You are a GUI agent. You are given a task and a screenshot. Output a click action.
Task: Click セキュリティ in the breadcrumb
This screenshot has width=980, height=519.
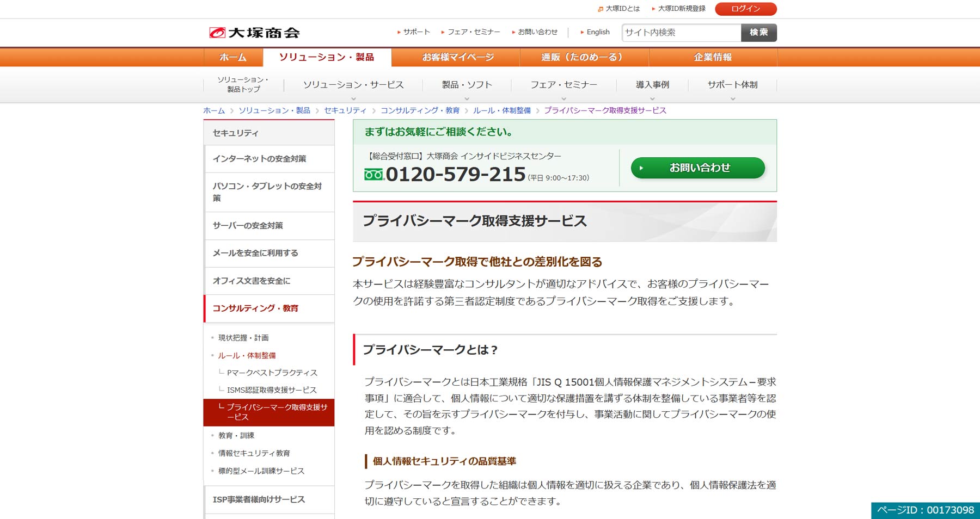point(345,110)
